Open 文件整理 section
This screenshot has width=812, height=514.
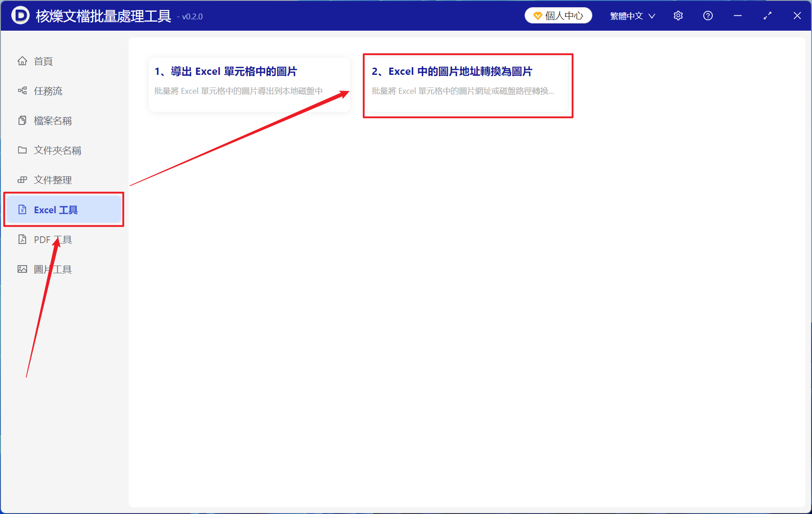click(63, 180)
